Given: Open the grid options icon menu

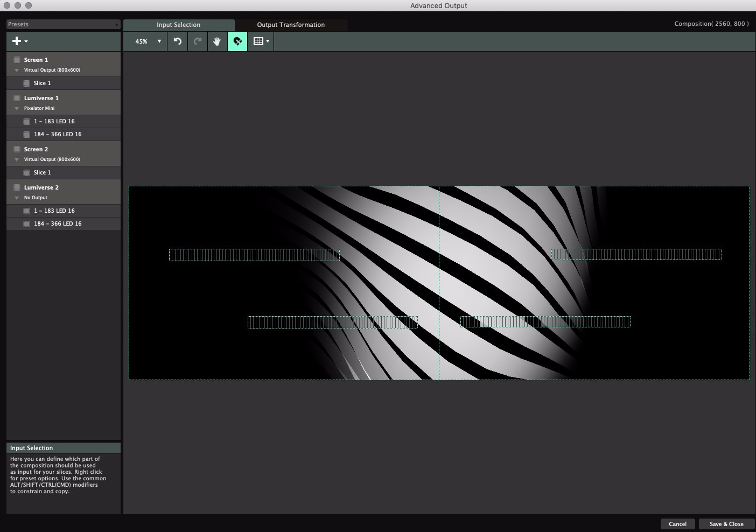Looking at the screenshot, I should [x=261, y=41].
